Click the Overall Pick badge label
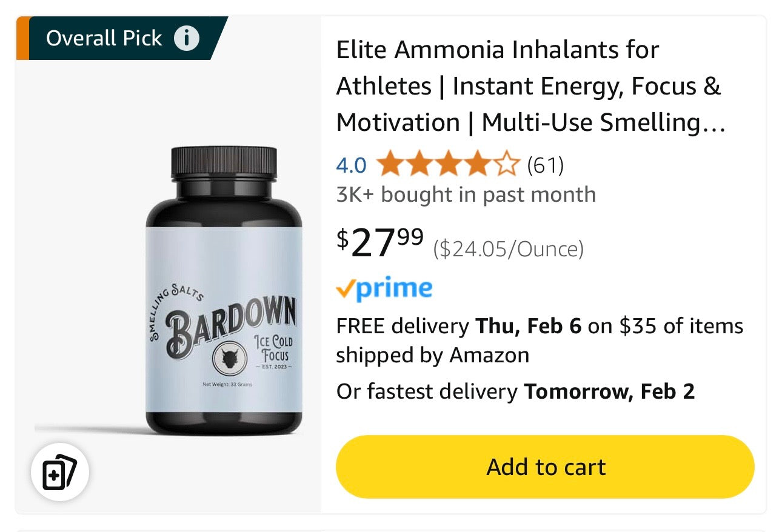The image size is (782, 532). (x=104, y=38)
